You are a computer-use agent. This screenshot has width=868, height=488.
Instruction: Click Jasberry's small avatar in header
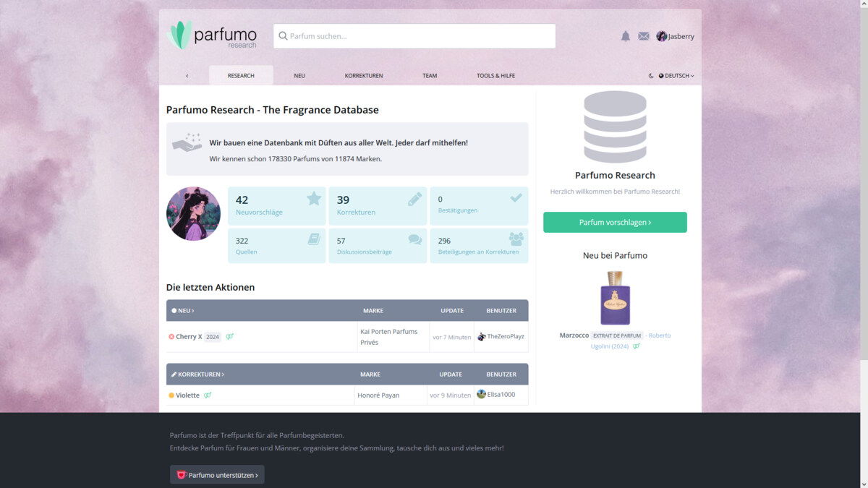click(661, 36)
